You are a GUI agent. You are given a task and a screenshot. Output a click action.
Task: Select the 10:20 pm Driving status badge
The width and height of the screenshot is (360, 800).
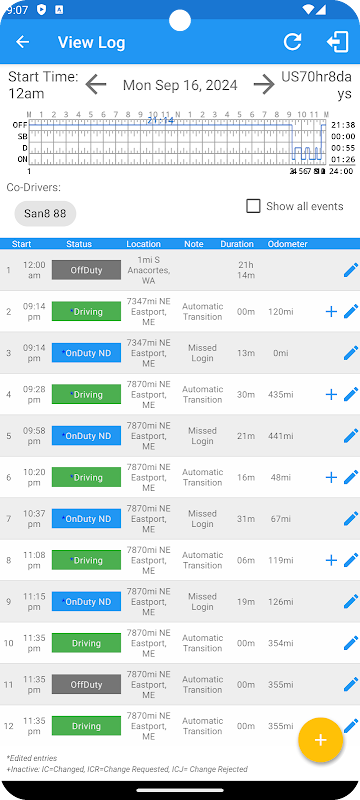[86, 477]
